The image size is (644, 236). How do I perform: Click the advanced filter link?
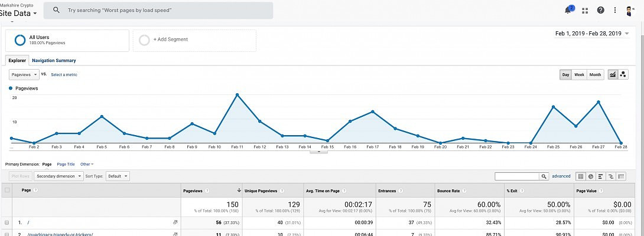tap(561, 176)
